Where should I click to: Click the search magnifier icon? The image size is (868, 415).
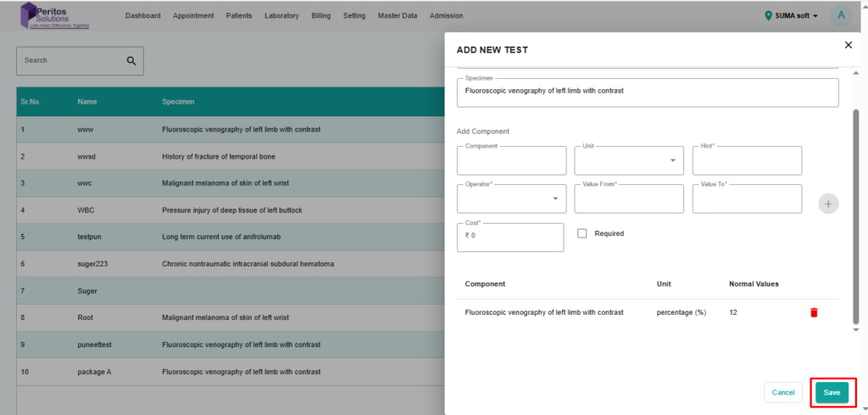pyautogui.click(x=131, y=61)
